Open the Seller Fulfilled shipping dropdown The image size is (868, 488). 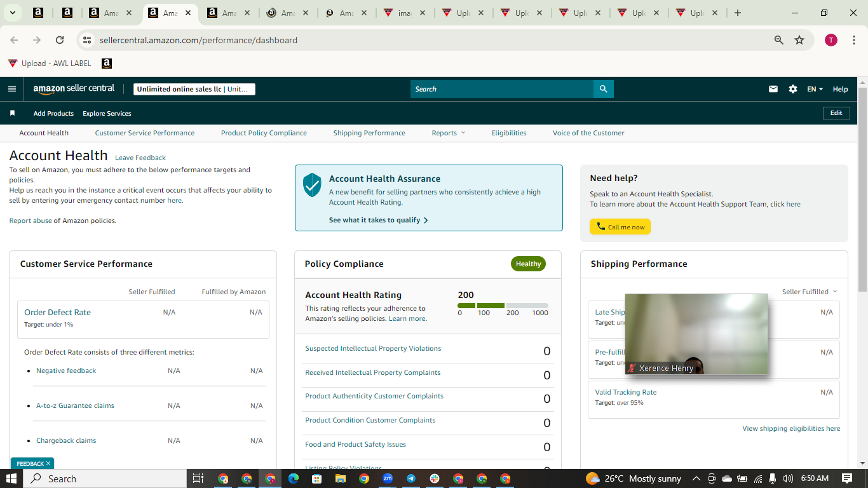[x=810, y=292]
